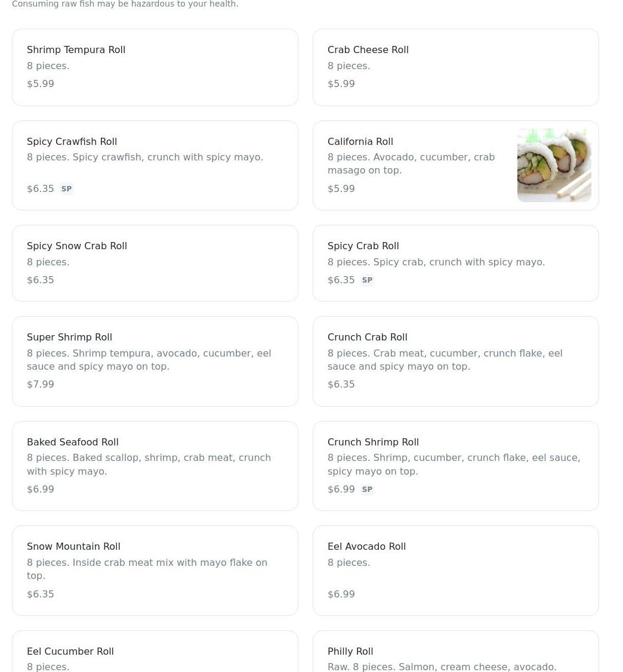Select the Eel Avocado Roll card
The height and width of the screenshot is (672, 623).
coord(455,570)
